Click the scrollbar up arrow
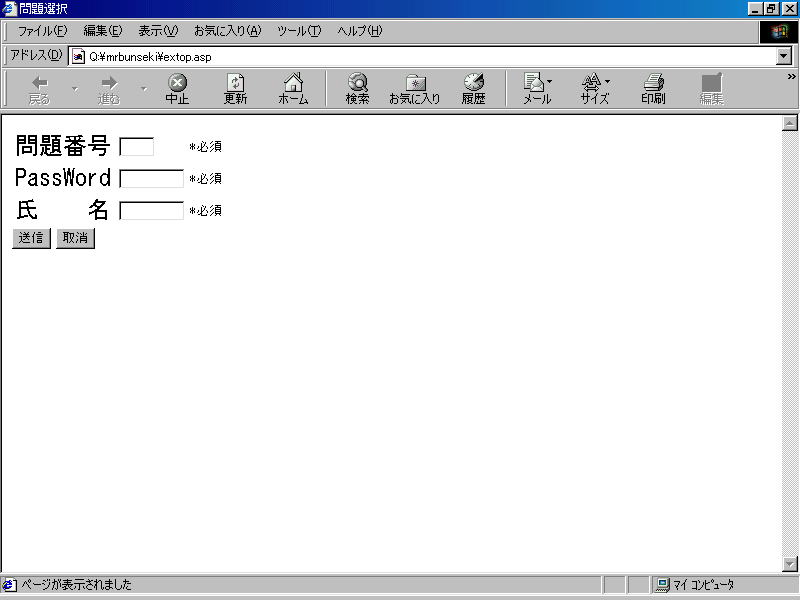Screen dimensions: 800x600 pos(790,123)
